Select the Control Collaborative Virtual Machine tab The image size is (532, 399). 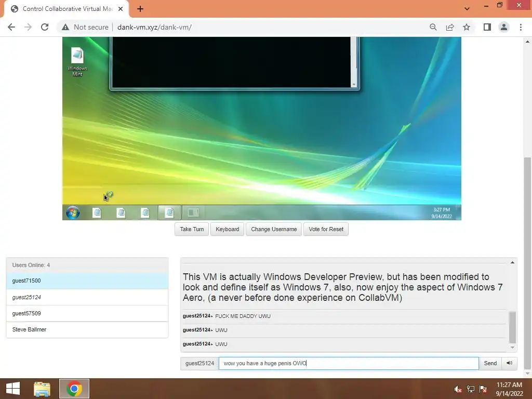click(66, 9)
